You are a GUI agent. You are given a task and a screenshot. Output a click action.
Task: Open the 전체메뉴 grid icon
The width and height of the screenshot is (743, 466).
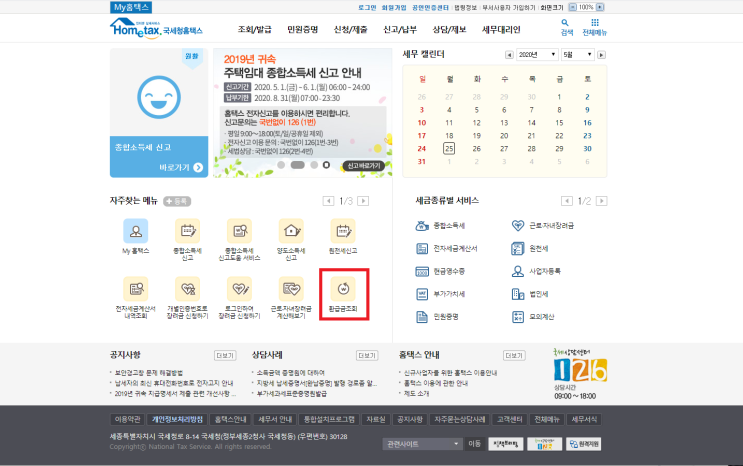pyautogui.click(x=595, y=22)
